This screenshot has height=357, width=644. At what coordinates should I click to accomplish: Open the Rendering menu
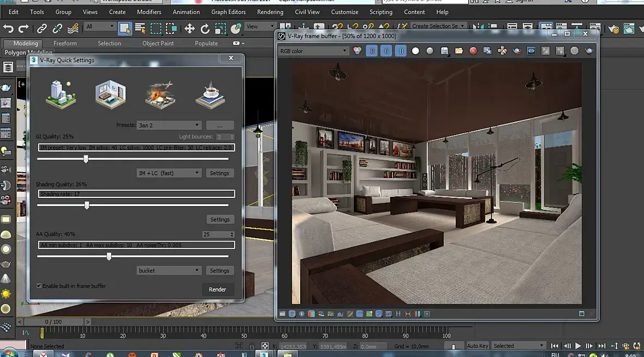tap(270, 12)
